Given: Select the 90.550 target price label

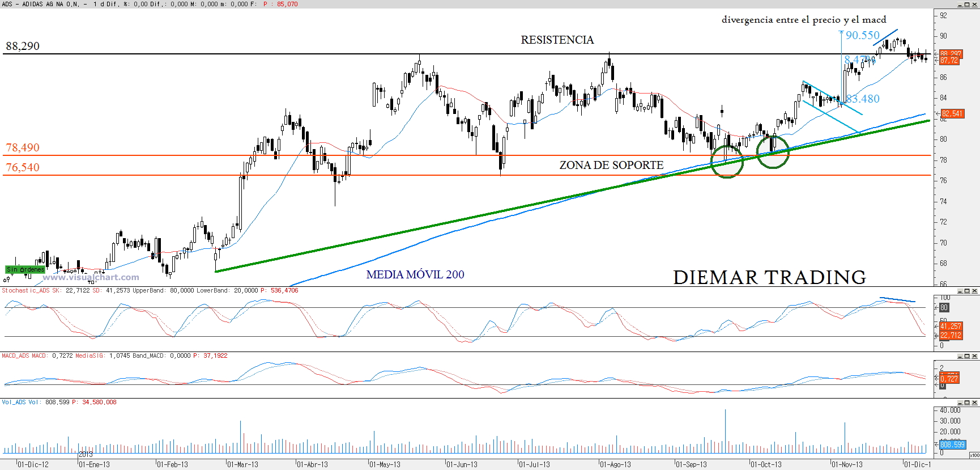Looking at the screenshot, I should point(863,35).
